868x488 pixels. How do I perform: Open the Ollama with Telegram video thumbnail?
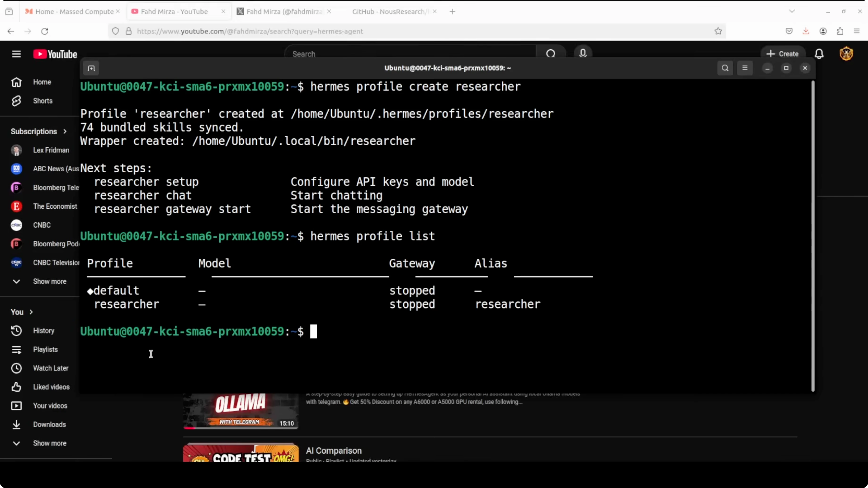(x=241, y=411)
